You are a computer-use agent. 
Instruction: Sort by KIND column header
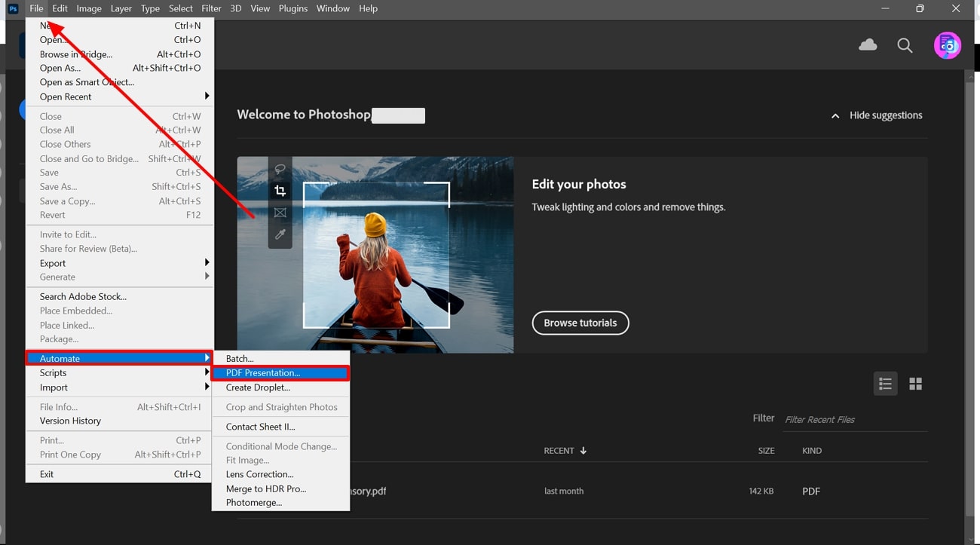pos(812,451)
